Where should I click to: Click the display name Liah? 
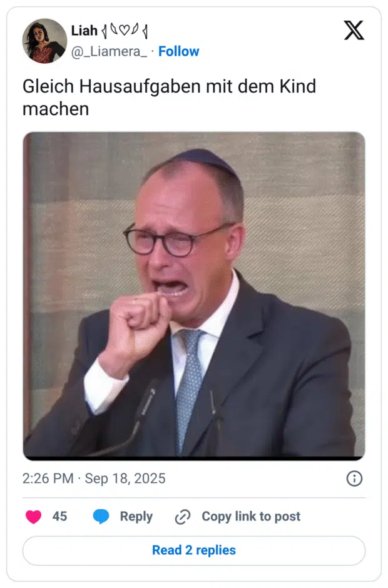pyautogui.click(x=84, y=31)
